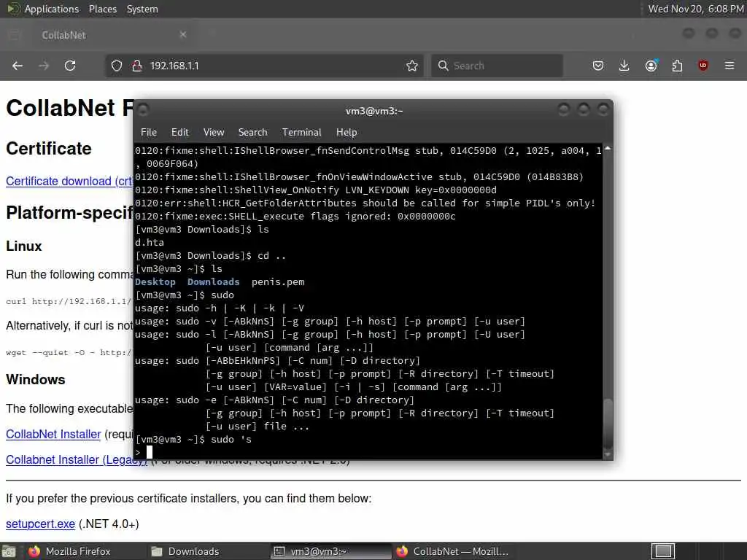Click the insecure lock icon in address bar
747x560 pixels.
(x=136, y=66)
